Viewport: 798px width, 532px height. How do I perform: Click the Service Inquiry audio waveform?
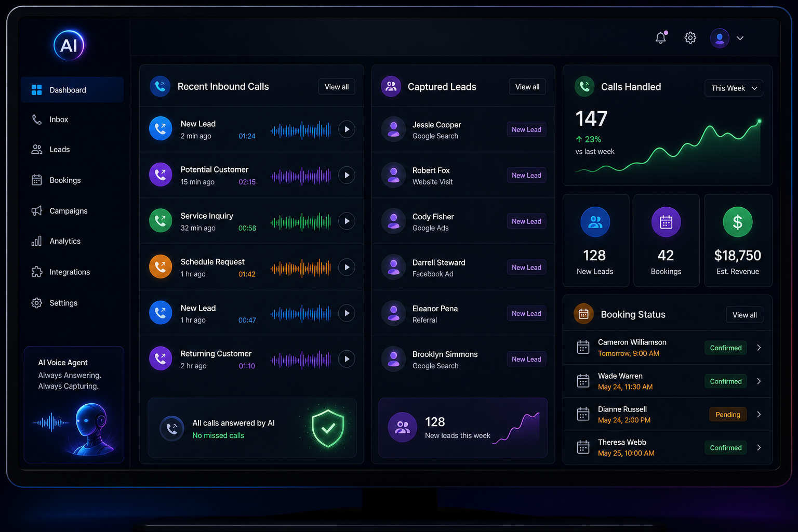pyautogui.click(x=301, y=222)
